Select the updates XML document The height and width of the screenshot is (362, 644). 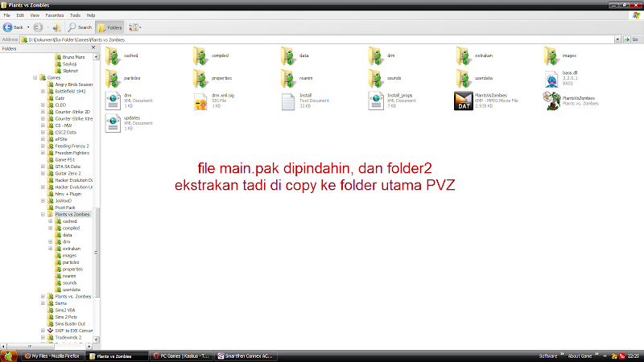click(x=113, y=124)
